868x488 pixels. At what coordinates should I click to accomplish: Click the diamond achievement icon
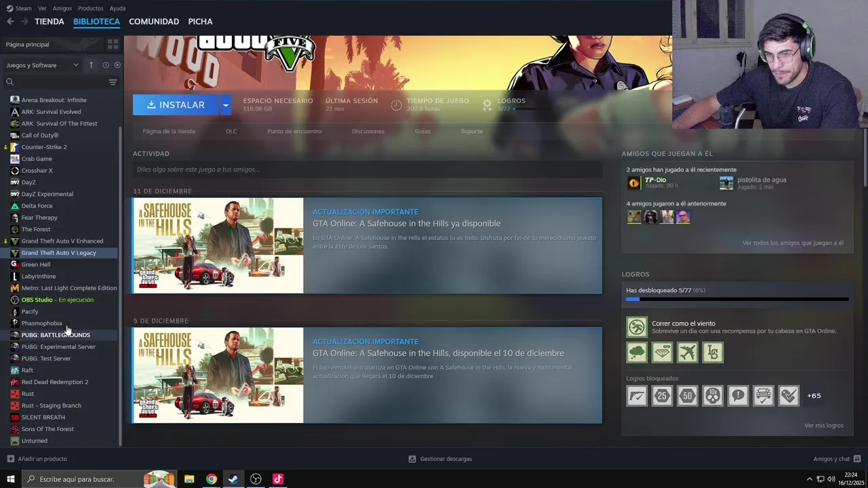click(662, 352)
